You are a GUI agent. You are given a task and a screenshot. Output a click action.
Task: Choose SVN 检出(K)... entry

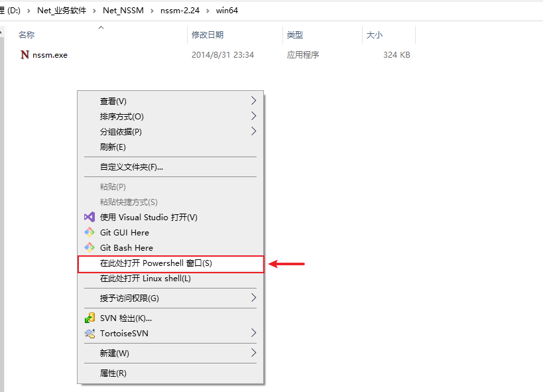tap(170, 318)
